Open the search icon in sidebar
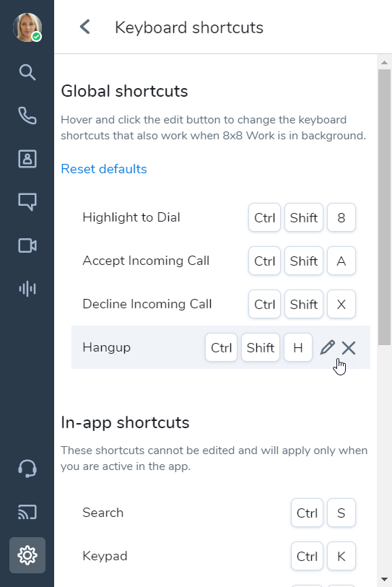Viewport: 392px width, 587px height. [27, 72]
